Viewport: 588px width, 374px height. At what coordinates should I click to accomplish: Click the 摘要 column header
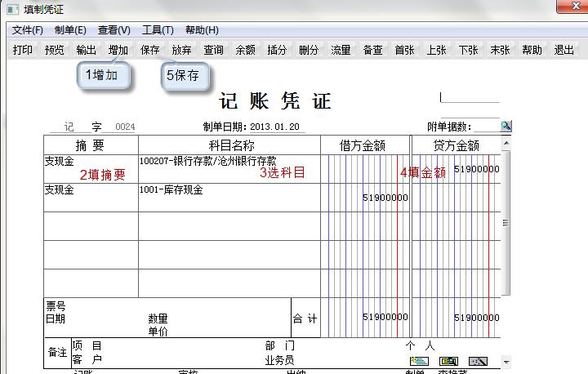[91, 145]
